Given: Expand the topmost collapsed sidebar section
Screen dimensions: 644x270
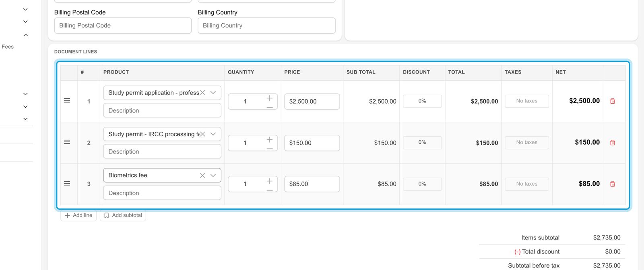Looking at the screenshot, I should 26,9.
